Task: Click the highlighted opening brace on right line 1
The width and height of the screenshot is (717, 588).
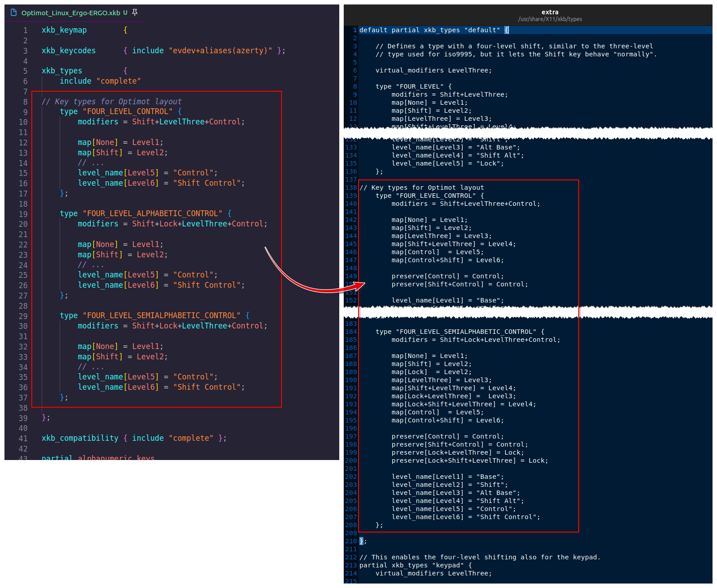Action: pos(507,30)
